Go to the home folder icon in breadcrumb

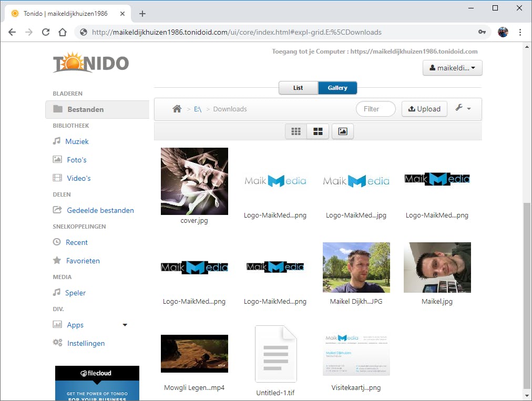coord(177,109)
